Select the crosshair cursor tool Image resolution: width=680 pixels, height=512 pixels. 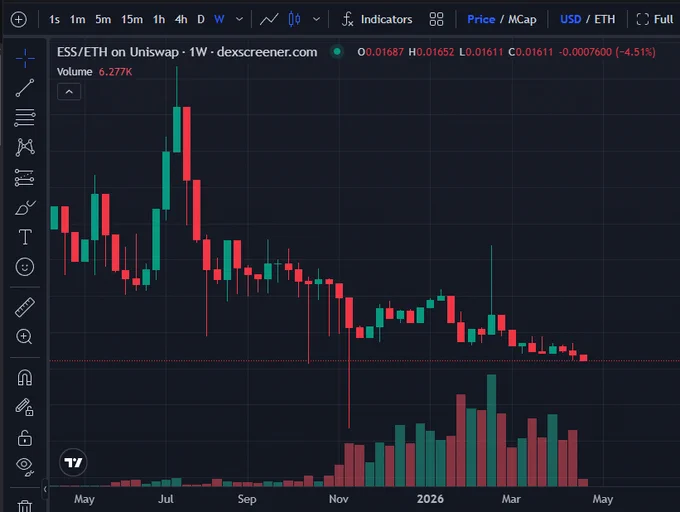click(x=25, y=58)
